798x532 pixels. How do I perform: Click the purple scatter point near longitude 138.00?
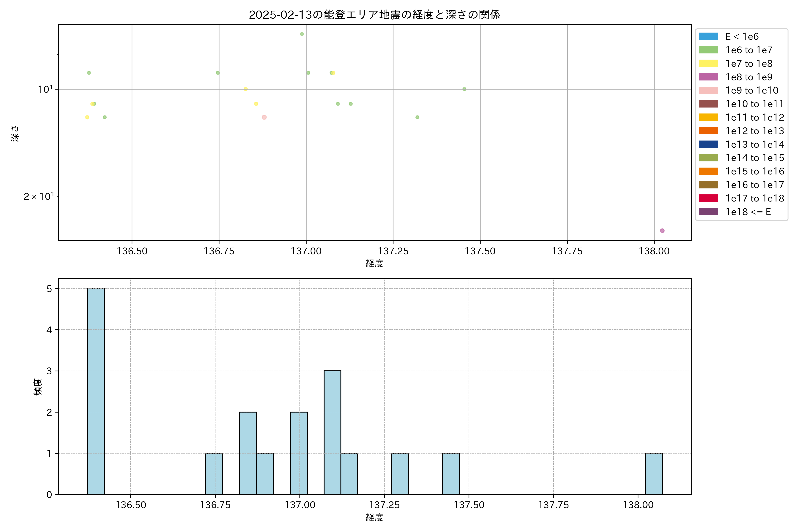coord(662,231)
